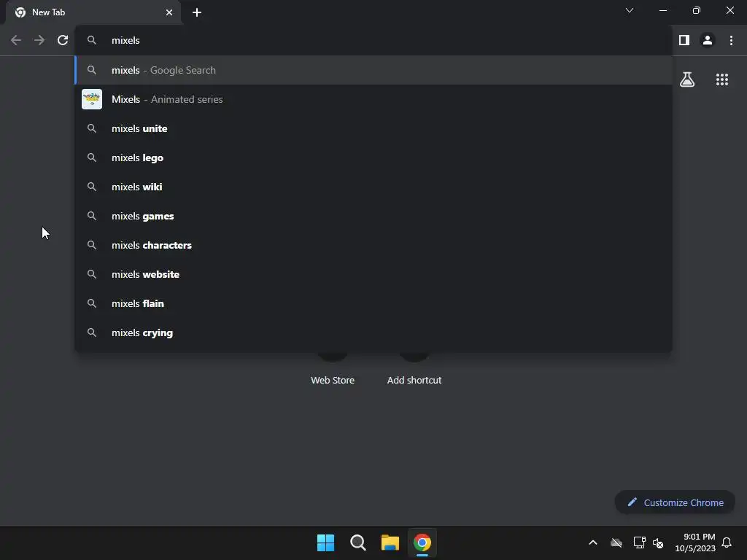Open the Chrome Labs flask icon
This screenshot has width=747, height=560.
coord(687,79)
